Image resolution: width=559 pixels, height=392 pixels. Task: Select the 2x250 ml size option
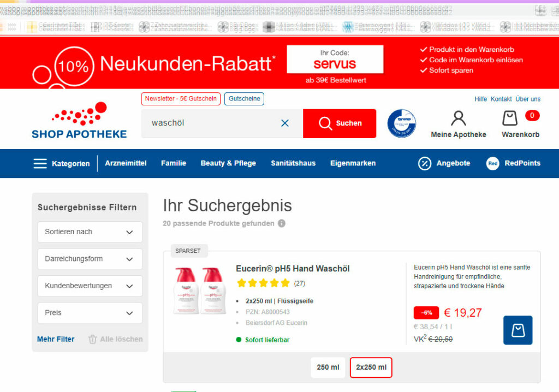371,367
